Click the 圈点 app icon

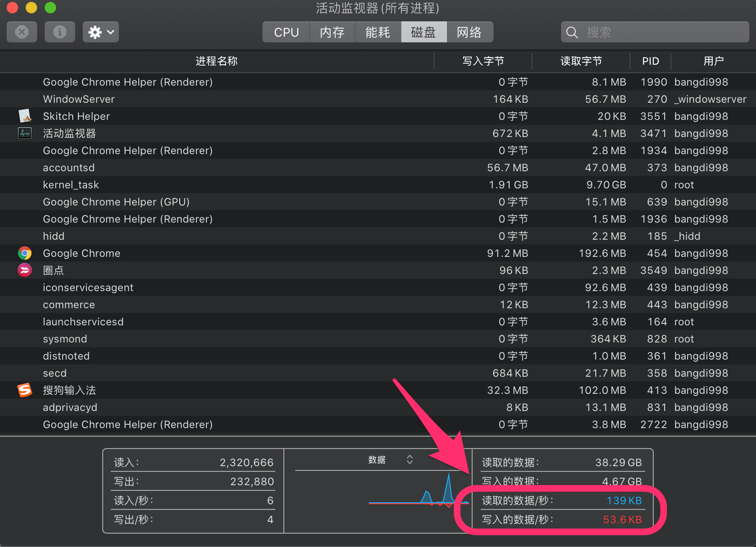(x=25, y=270)
